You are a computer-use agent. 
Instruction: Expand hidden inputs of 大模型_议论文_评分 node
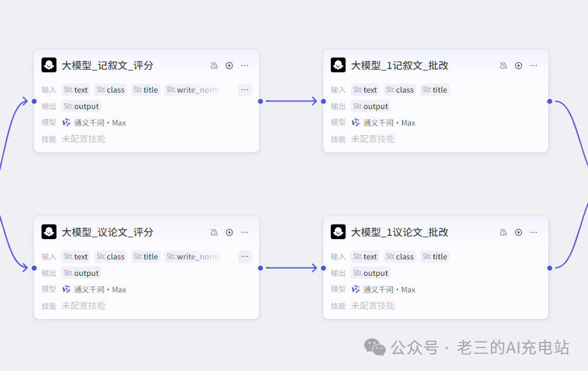coord(244,256)
